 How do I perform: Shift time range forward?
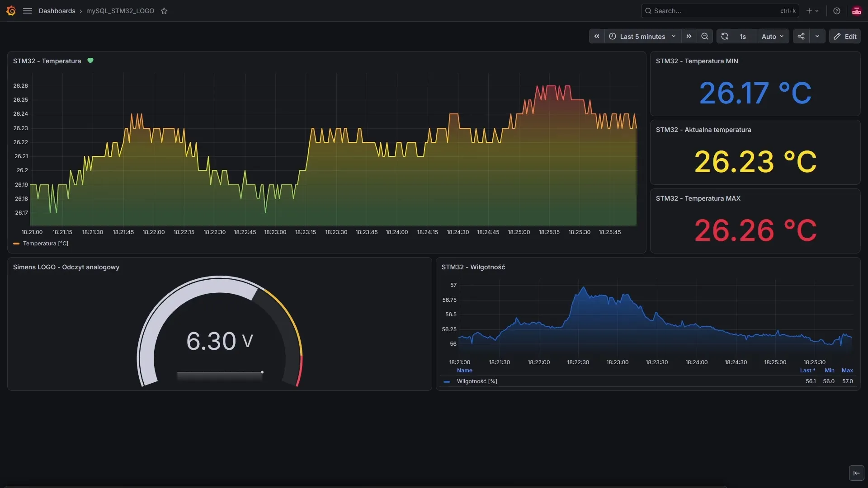[689, 37]
